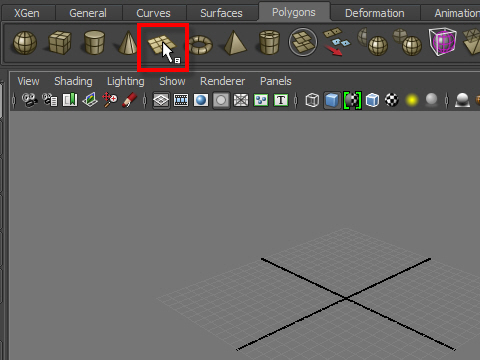Screen dimensions: 480x360
Task: Open the Shading panel menu
Action: (73, 81)
